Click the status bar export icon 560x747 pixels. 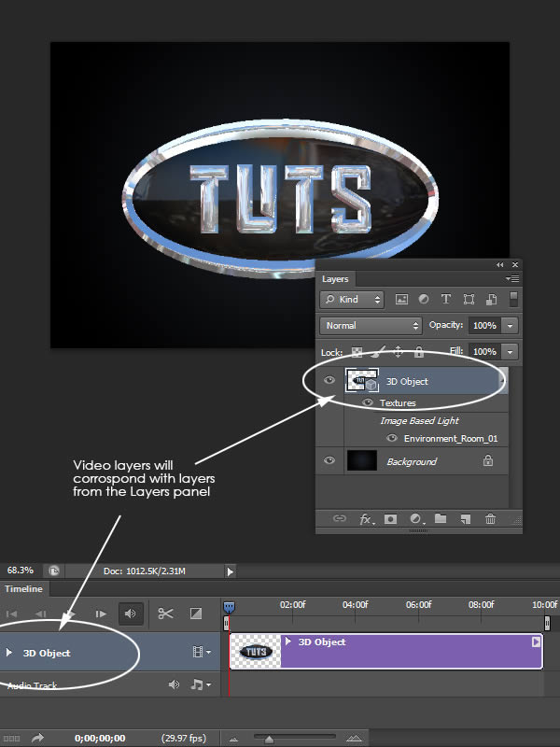(x=54, y=571)
